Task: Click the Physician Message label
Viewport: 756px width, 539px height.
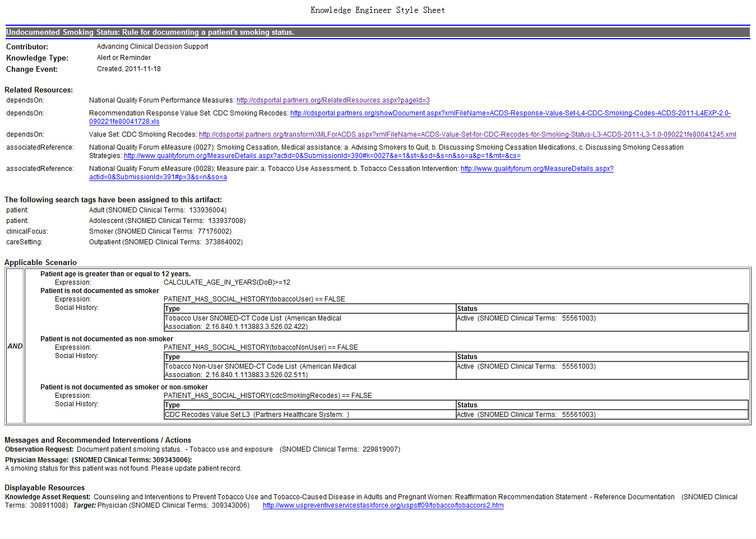Action: pos(36,460)
